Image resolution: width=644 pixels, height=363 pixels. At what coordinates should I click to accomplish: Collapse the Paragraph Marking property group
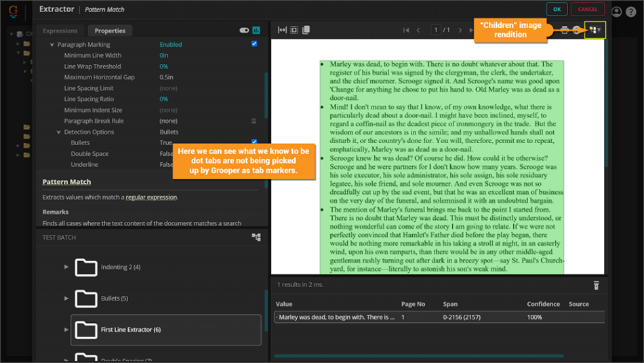52,44
